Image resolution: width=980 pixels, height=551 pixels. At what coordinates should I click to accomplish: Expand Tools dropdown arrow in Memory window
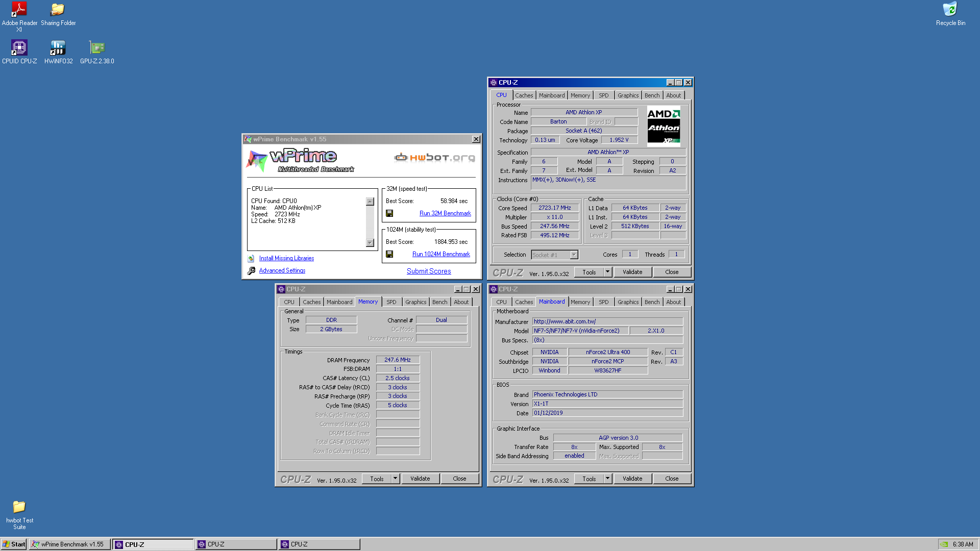[x=395, y=479]
